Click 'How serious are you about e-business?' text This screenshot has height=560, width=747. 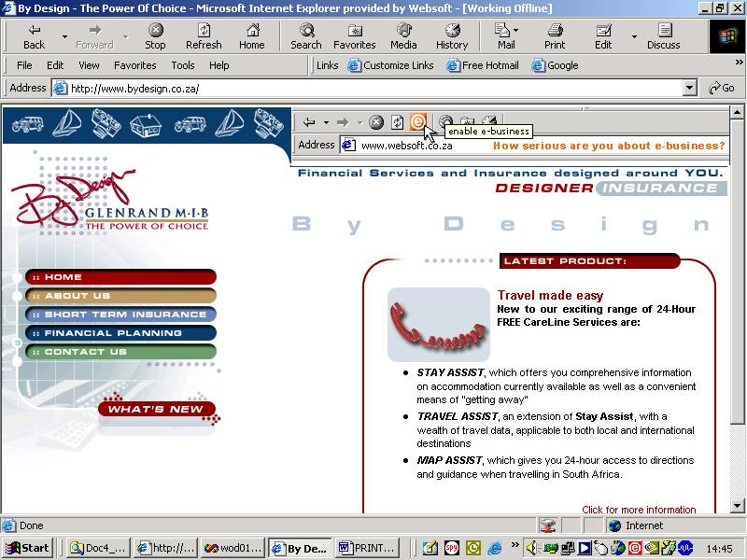[x=609, y=146]
